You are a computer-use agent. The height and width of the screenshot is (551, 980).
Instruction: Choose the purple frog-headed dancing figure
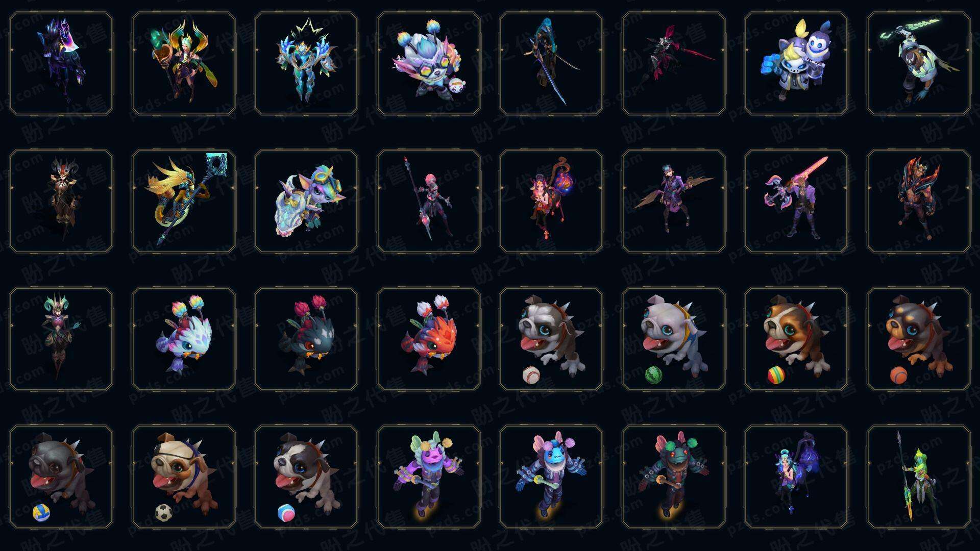click(429, 477)
